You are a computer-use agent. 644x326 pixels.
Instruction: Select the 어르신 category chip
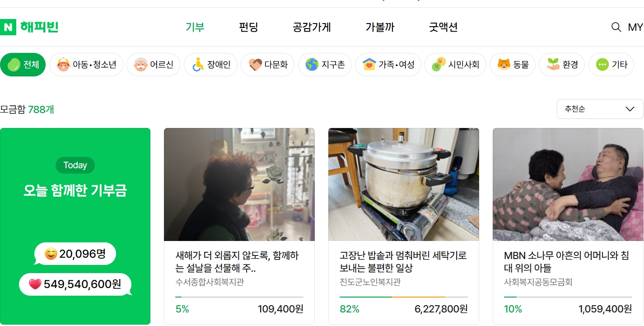pyautogui.click(x=153, y=65)
